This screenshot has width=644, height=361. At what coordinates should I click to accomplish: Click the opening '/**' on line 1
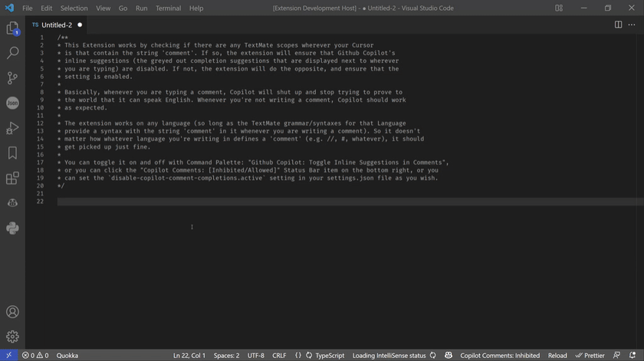(x=62, y=38)
